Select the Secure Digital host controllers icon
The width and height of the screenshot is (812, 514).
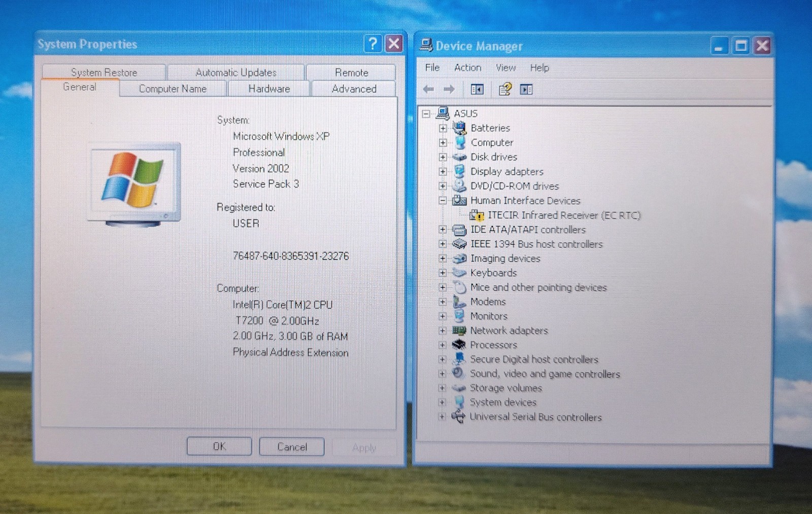tap(459, 359)
